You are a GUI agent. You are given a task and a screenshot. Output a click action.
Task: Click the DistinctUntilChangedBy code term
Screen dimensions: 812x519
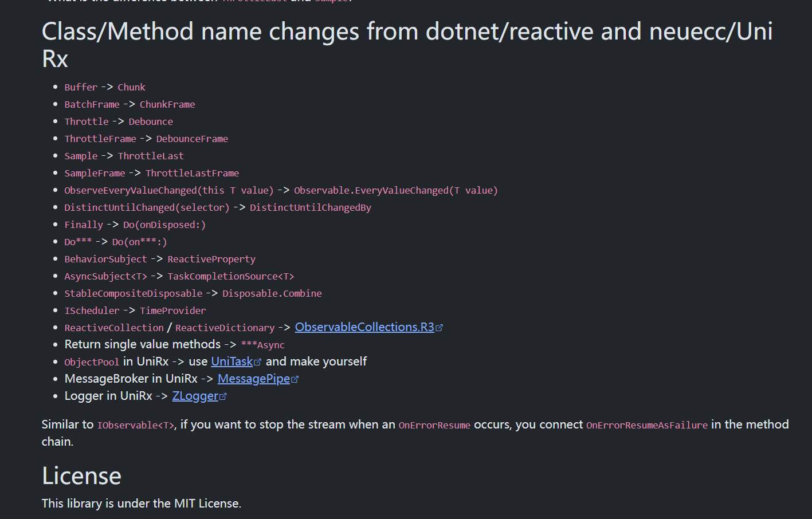coord(310,207)
